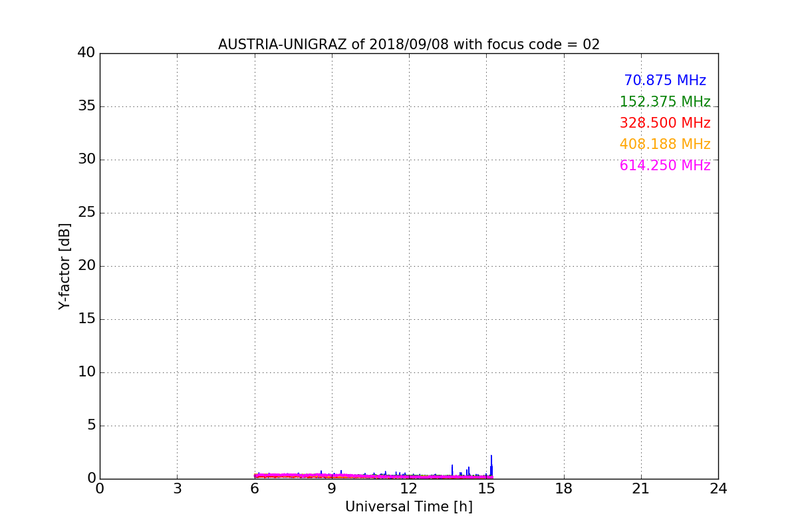Select the 408.188 MHz legend label
Image resolution: width=798 pixels, height=532 pixels.
pos(665,144)
